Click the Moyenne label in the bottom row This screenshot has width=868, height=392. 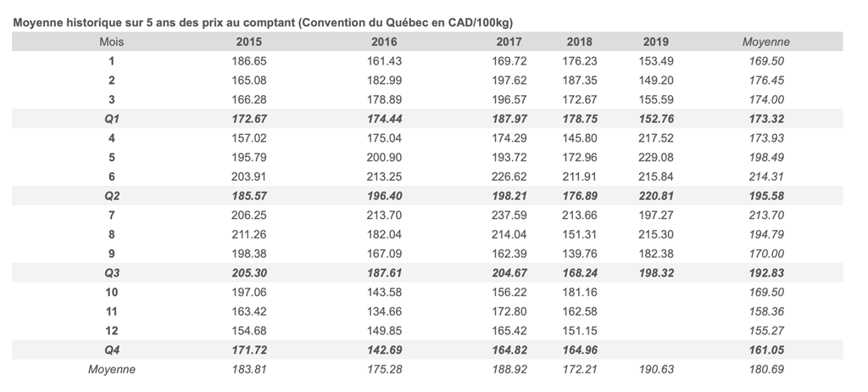111,369
